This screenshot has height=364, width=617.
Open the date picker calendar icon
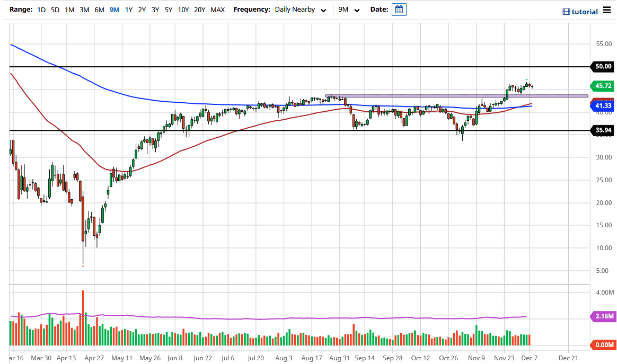coord(399,9)
